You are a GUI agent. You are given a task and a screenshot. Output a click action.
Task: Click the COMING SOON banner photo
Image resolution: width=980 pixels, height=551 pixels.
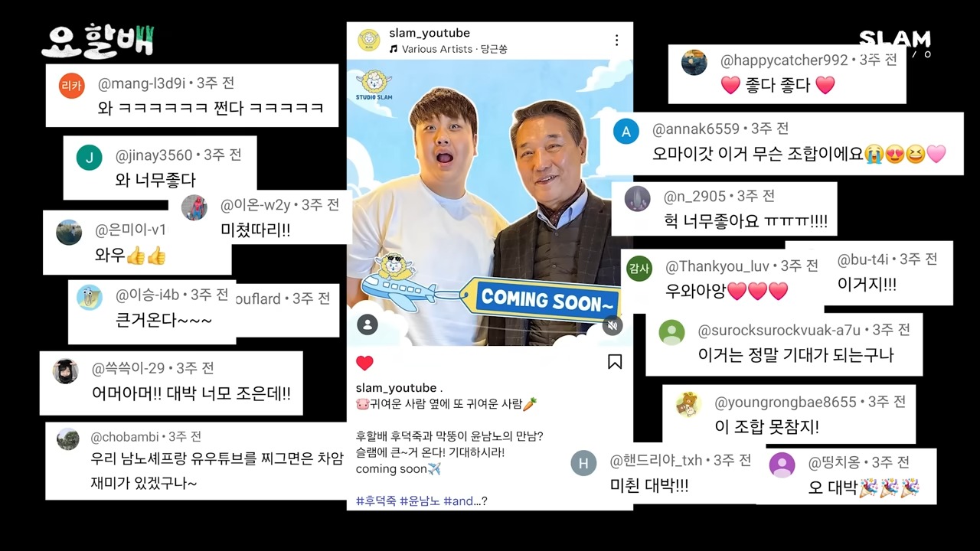point(490,203)
